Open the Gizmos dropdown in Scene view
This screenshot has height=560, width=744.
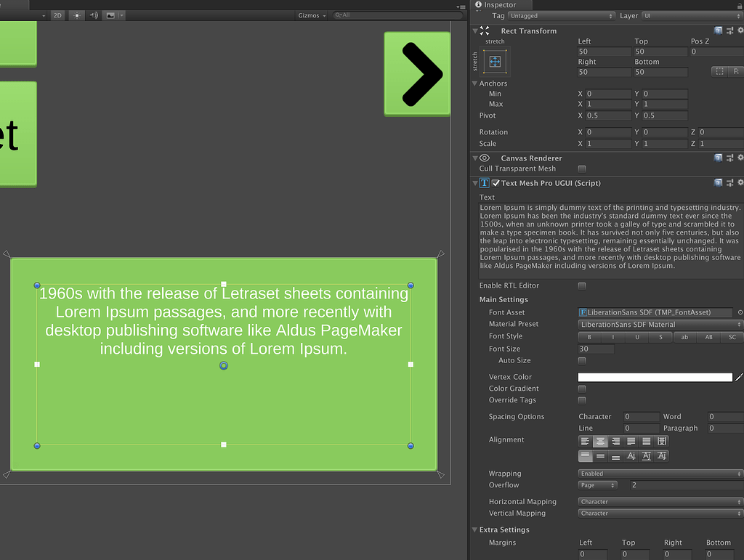point(311,15)
